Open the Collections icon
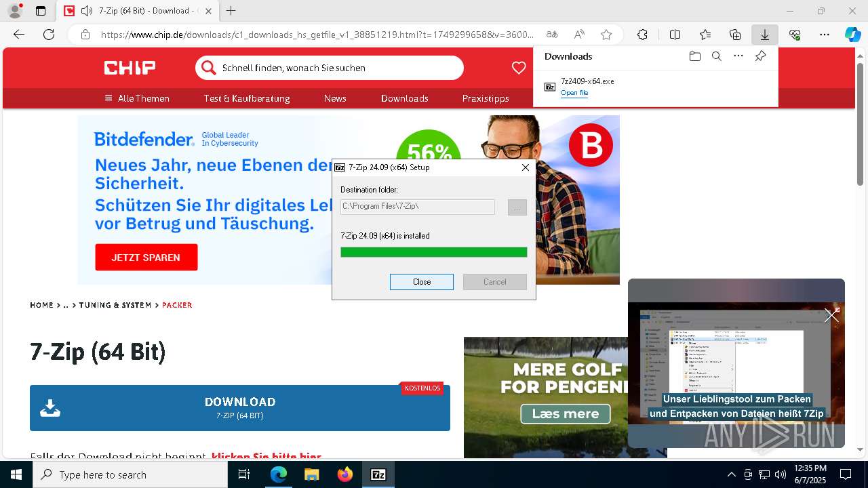The width and height of the screenshot is (868, 488). point(735,35)
